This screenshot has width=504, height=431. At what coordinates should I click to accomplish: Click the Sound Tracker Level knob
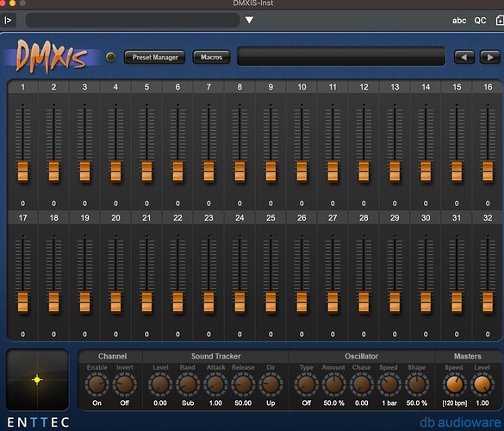[160, 384]
